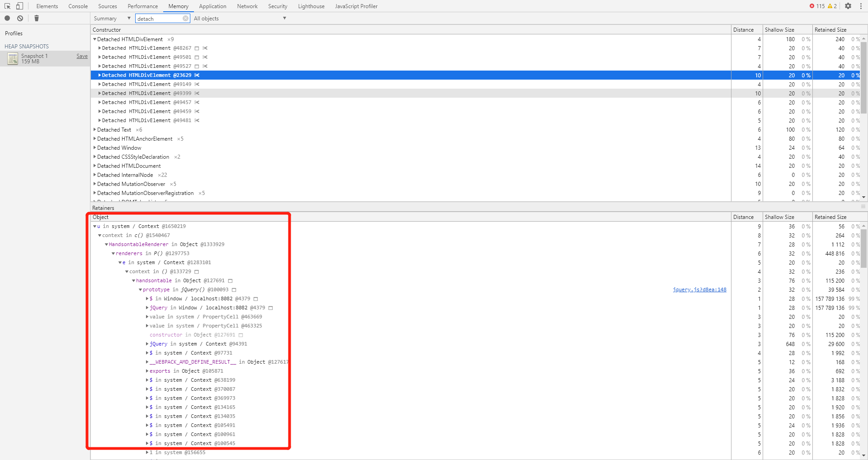Open the Network tab
The width and height of the screenshot is (868, 460).
(x=247, y=6)
